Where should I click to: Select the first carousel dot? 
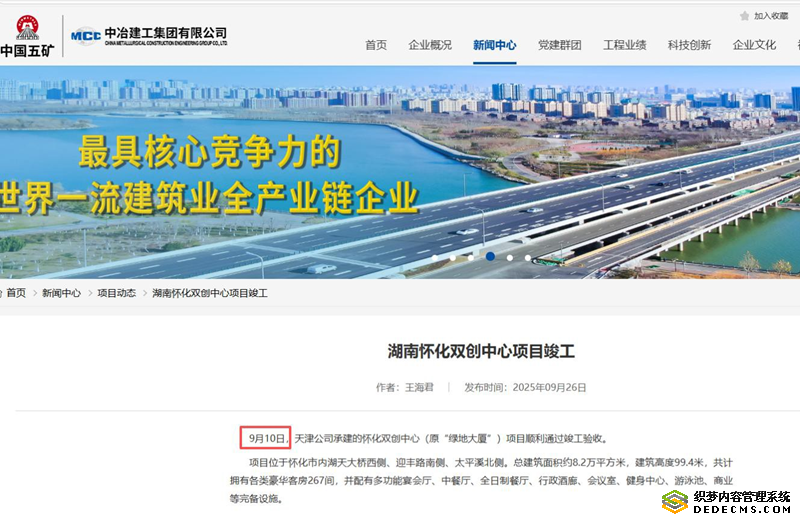point(435,258)
